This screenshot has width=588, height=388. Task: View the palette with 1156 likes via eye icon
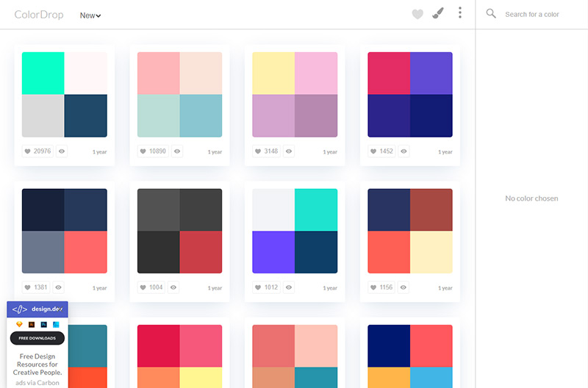tap(404, 287)
